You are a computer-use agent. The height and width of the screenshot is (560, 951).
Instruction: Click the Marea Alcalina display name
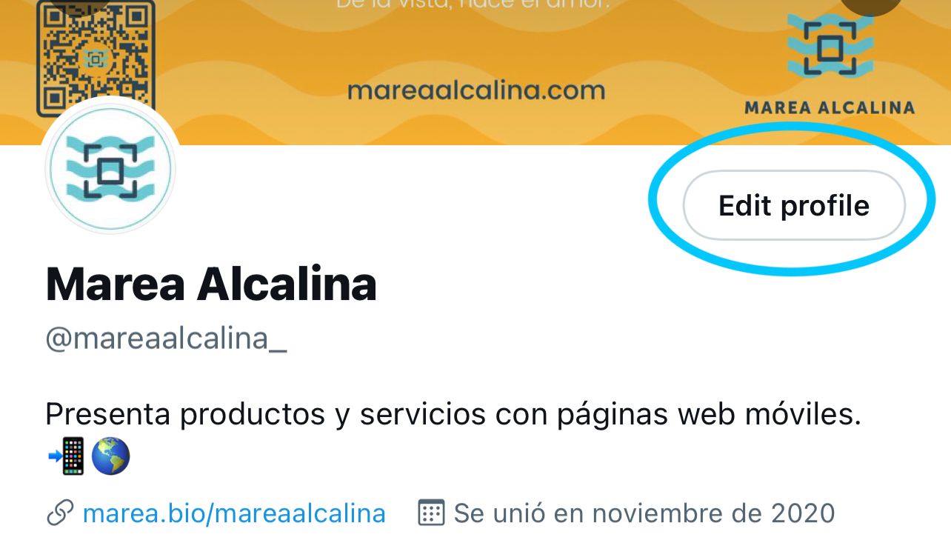pyautogui.click(x=211, y=284)
